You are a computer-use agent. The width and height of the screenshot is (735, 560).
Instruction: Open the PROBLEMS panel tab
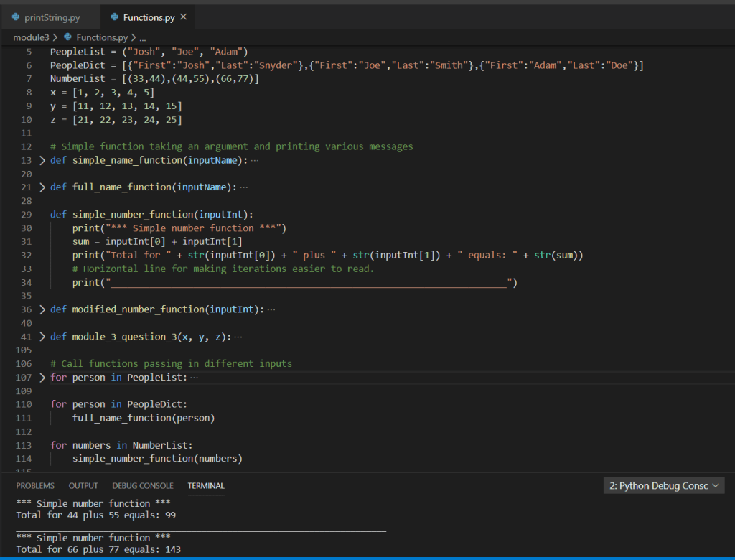click(x=35, y=486)
